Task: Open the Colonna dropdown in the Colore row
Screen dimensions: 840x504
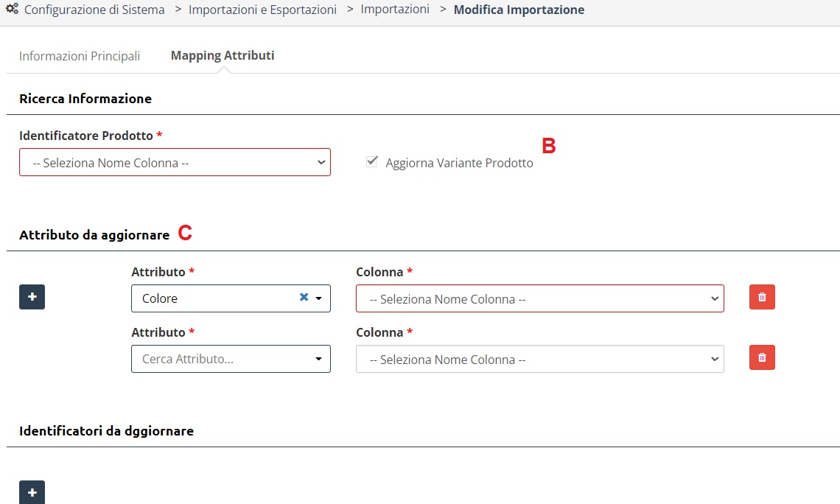Action: coord(540,298)
